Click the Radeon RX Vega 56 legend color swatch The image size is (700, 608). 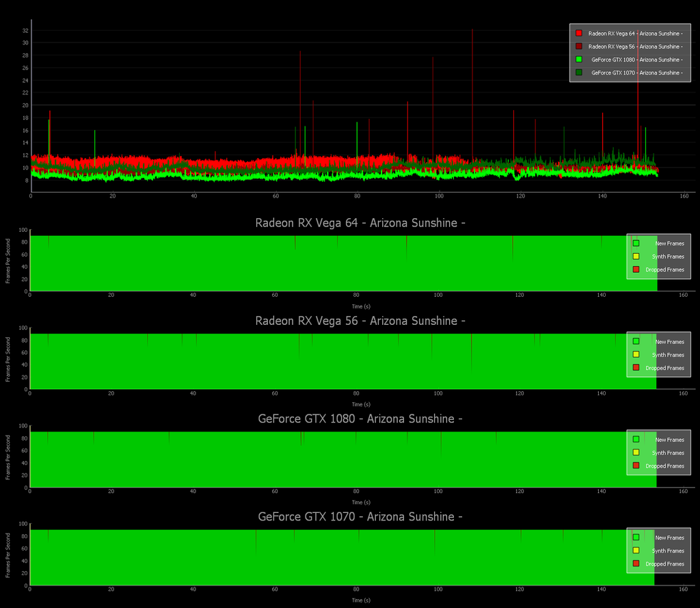[x=578, y=46]
